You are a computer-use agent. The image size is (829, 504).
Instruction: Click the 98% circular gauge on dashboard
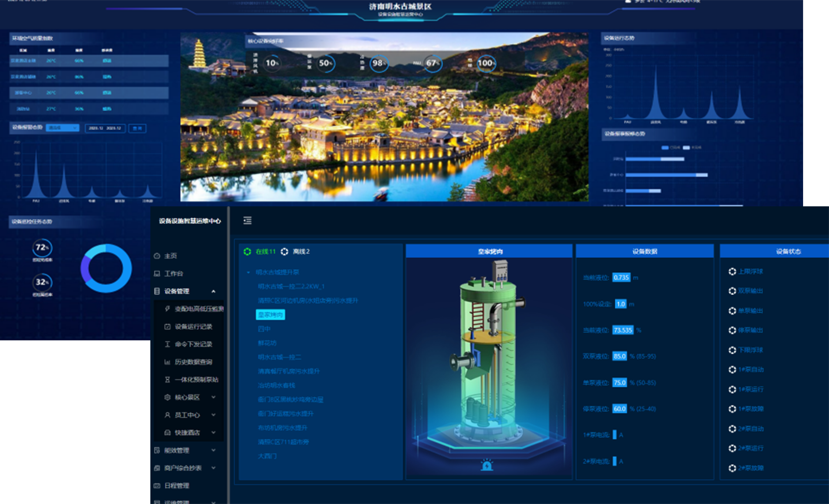click(379, 63)
